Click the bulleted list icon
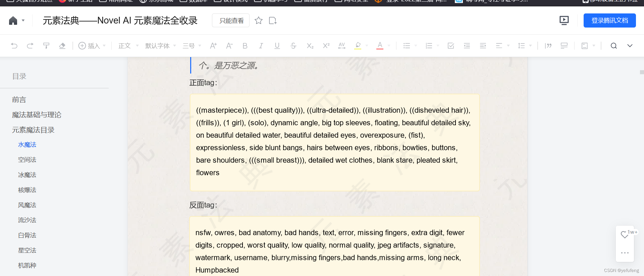Screen dimensions: 644x276 [x=407, y=46]
